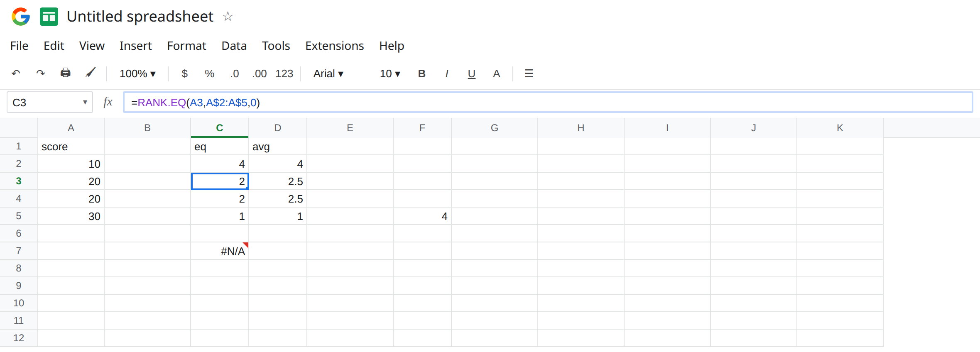Toggle underline formatting

(471, 74)
